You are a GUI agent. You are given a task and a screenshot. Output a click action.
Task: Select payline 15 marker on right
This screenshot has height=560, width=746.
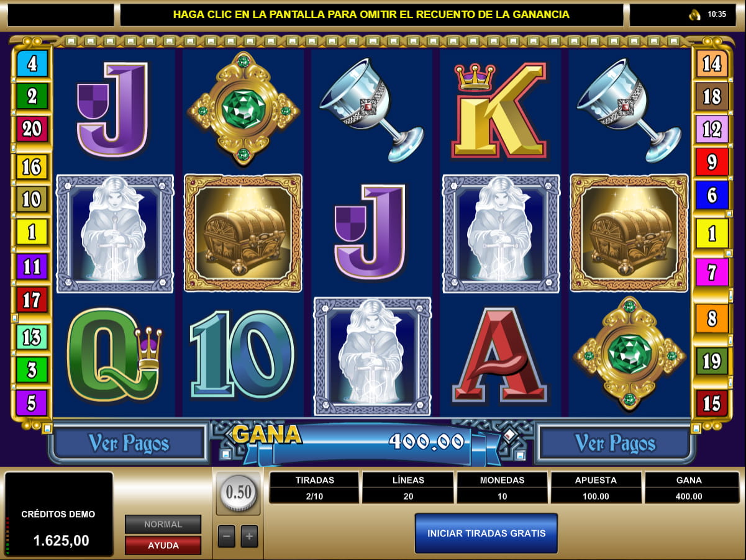coord(712,404)
